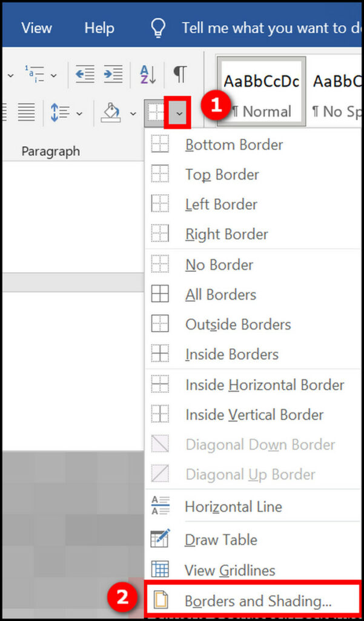The width and height of the screenshot is (364, 621).
Task: Open the Help ribbon tab
Action: tap(99, 28)
